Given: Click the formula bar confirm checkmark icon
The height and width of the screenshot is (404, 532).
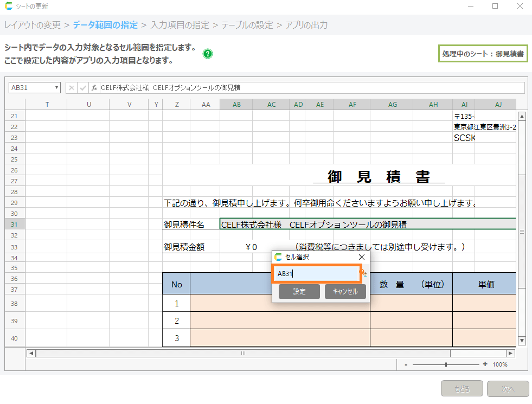Looking at the screenshot, I should coord(83,88).
